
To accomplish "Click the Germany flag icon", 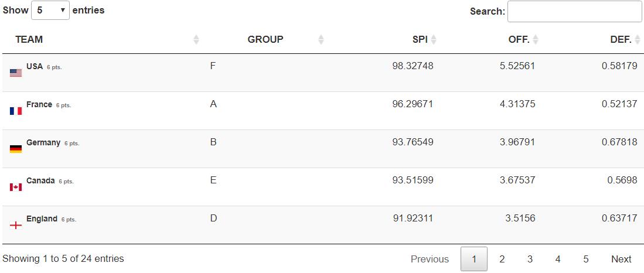I will pyautogui.click(x=16, y=149).
